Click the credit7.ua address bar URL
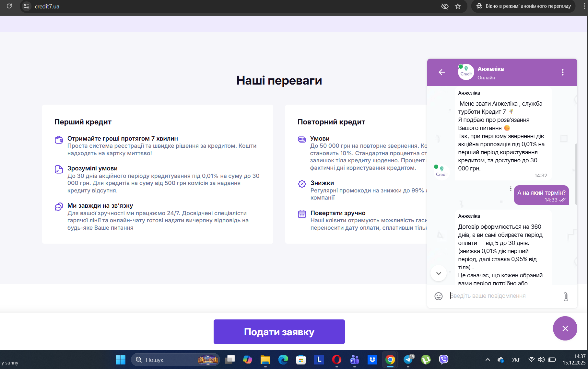This screenshot has height=369, width=588. point(47,6)
